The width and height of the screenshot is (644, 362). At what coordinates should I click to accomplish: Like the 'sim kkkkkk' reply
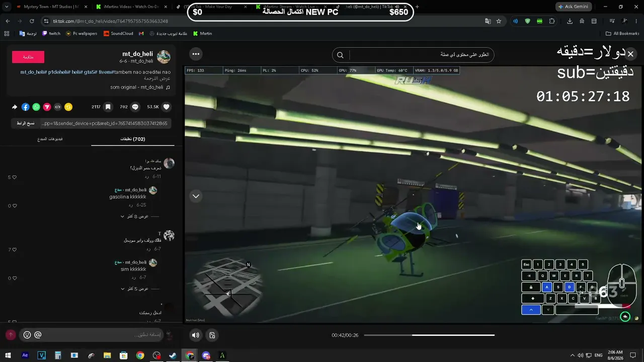14,278
